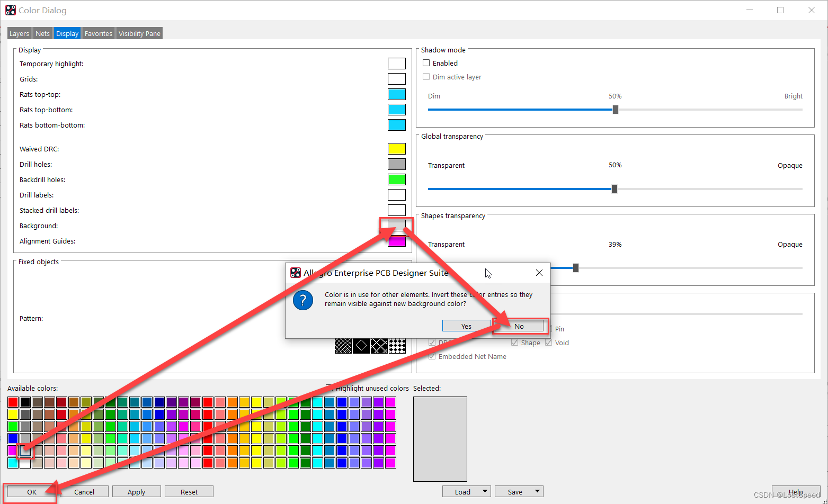Click the Waived DRC yellow color box
The height and width of the screenshot is (504, 828).
[397, 149]
